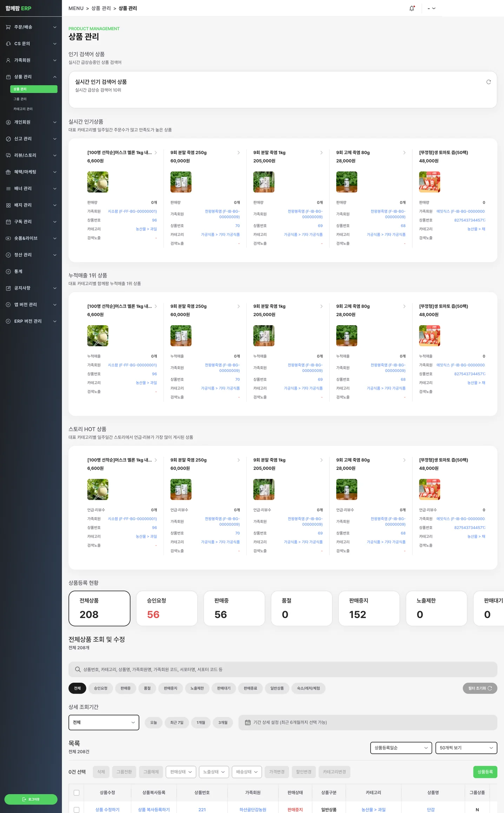
Task: Click the headset icon for CS 문의
Action: (x=8, y=44)
